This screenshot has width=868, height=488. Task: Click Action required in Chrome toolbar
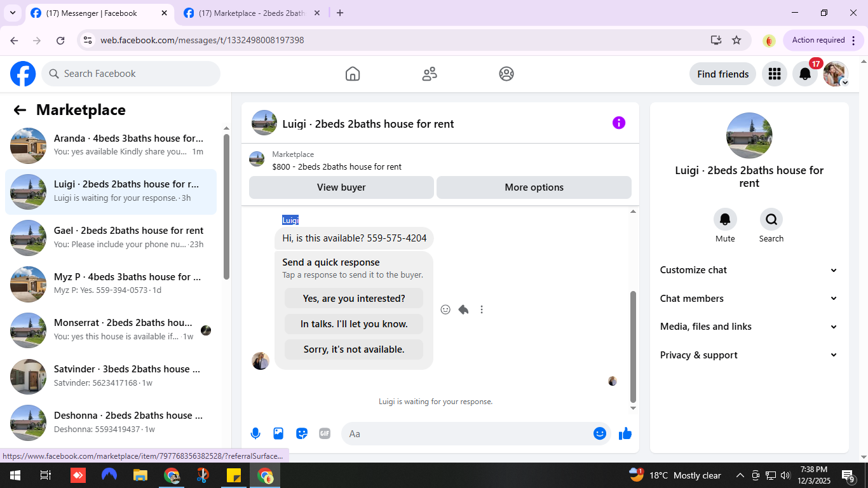(x=824, y=40)
